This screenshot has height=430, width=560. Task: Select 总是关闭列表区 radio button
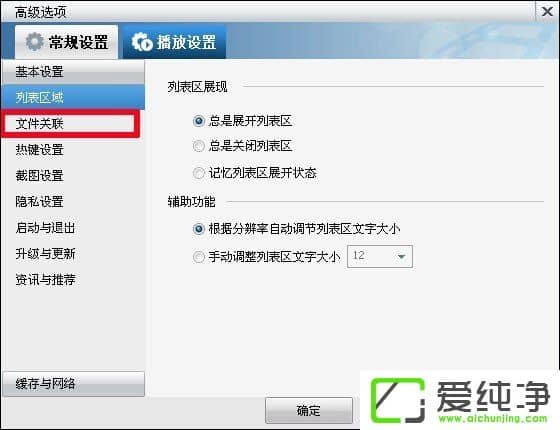[199, 146]
